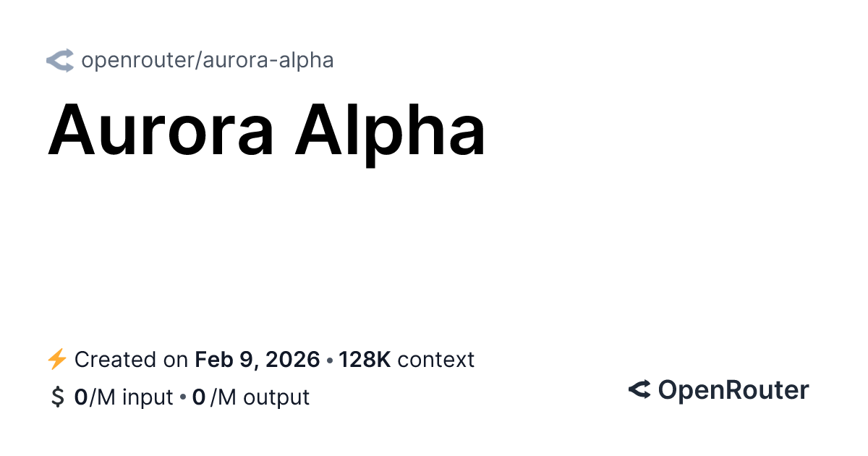Click the openrouter/ prefix of the slug
Image resolution: width=868 pixels, height=456 pixels.
pyautogui.click(x=142, y=60)
